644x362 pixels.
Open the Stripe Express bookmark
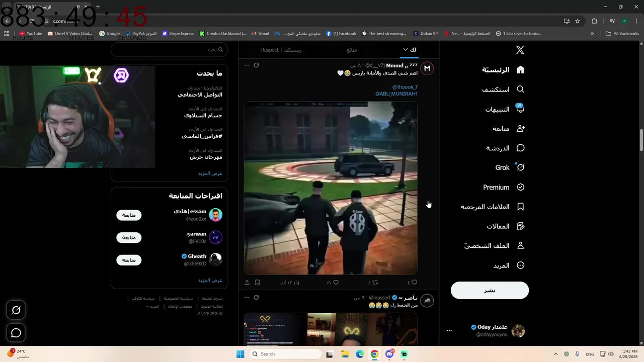(x=178, y=34)
